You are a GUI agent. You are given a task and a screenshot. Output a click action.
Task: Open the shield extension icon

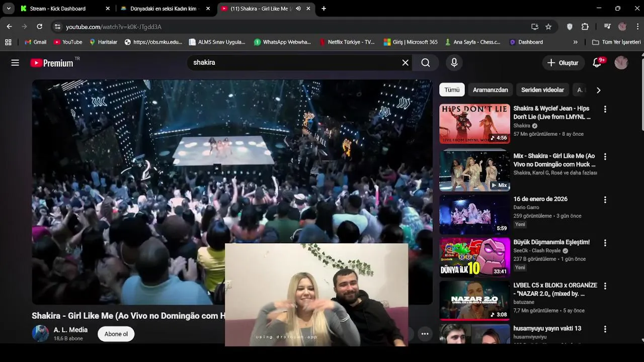[x=570, y=27]
